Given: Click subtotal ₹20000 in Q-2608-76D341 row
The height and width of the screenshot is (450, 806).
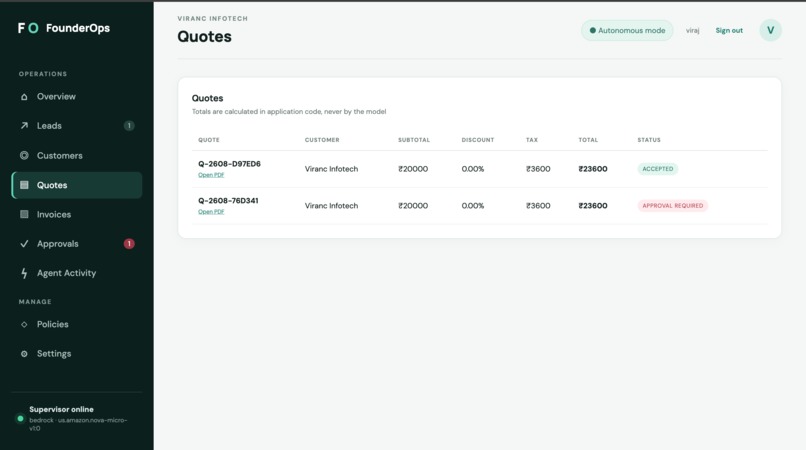Looking at the screenshot, I should [413, 206].
